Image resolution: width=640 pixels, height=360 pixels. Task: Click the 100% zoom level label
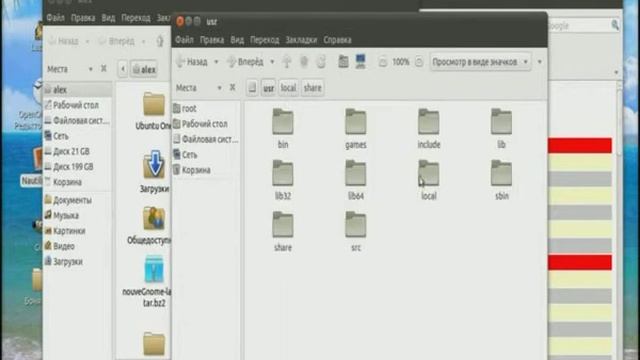400,62
